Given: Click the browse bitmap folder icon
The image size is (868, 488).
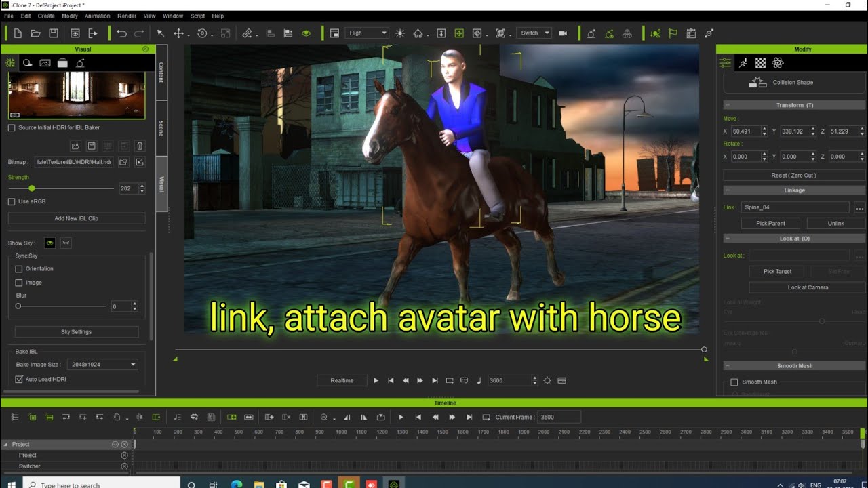Looking at the screenshot, I should (x=123, y=162).
